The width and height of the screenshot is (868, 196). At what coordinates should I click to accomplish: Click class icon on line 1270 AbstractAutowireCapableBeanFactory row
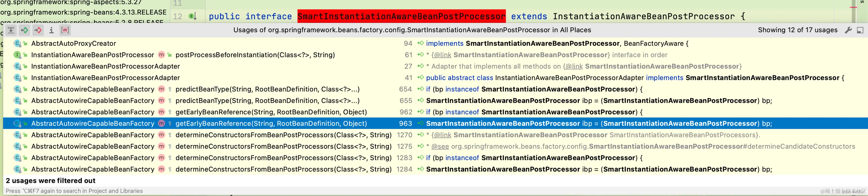[17, 135]
